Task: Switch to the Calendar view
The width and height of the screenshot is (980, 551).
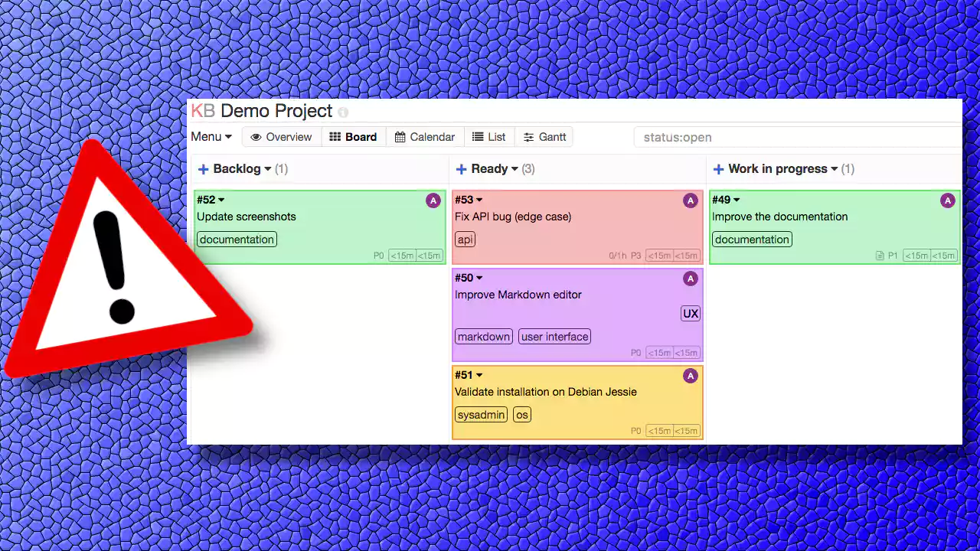Action: coord(425,137)
